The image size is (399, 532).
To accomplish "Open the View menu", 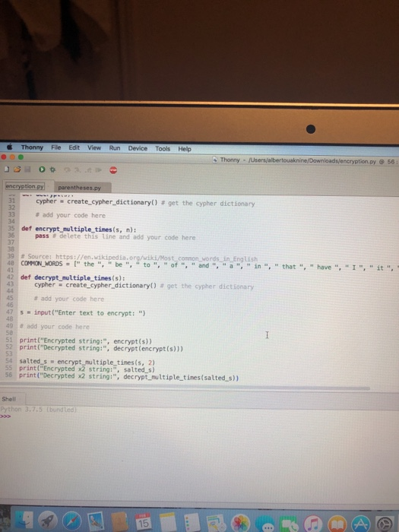I will (x=94, y=148).
